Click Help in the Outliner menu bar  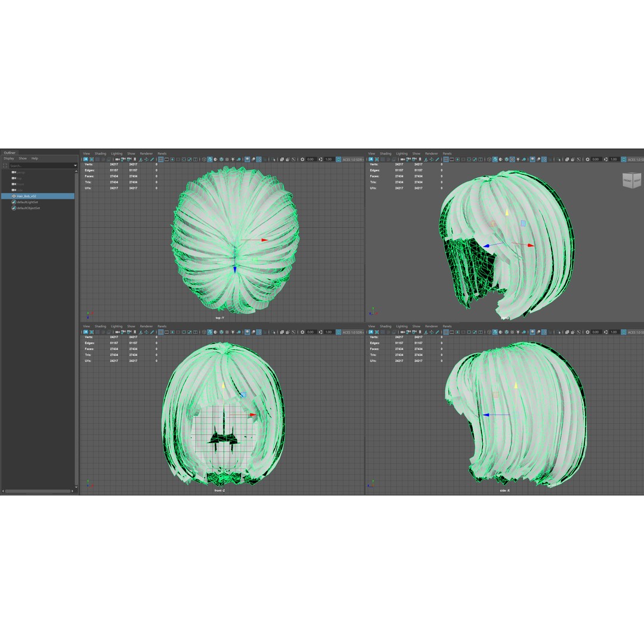35,158
